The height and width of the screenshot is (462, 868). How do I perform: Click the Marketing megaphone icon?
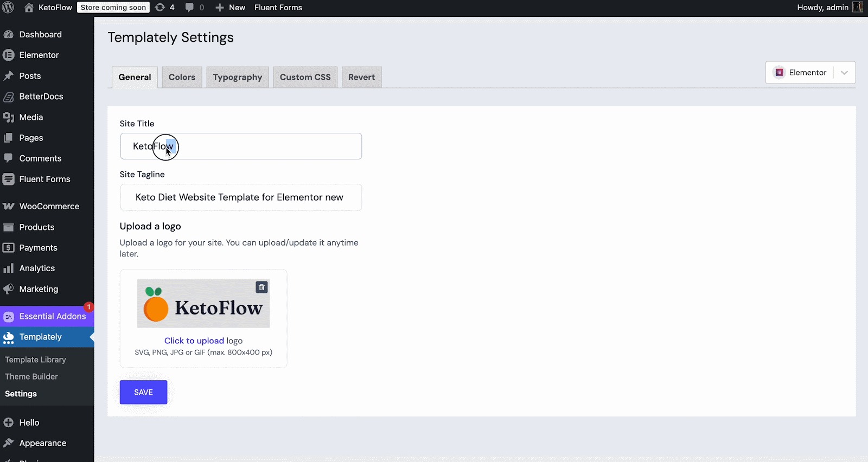coord(8,289)
